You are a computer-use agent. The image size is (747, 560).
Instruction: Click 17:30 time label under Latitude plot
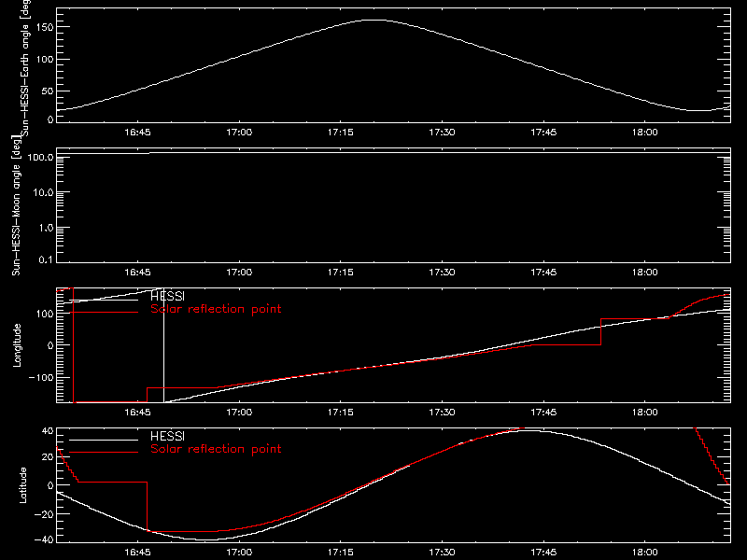pyautogui.click(x=442, y=552)
